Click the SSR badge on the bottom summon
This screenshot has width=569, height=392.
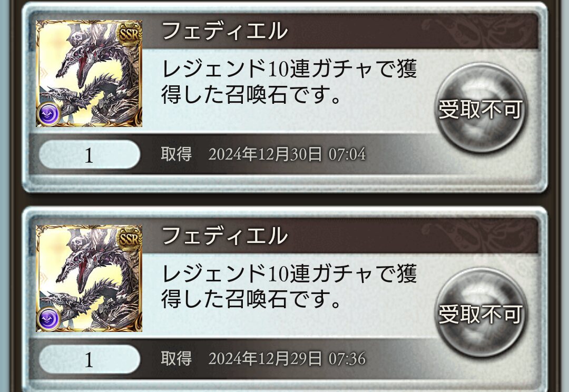pos(129,239)
